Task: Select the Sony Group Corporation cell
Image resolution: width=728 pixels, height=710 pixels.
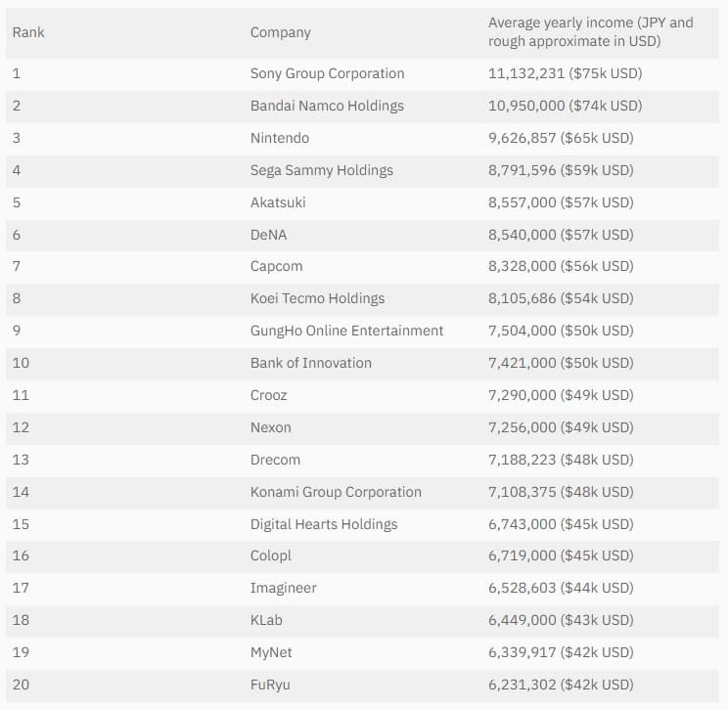Action: coord(327,73)
